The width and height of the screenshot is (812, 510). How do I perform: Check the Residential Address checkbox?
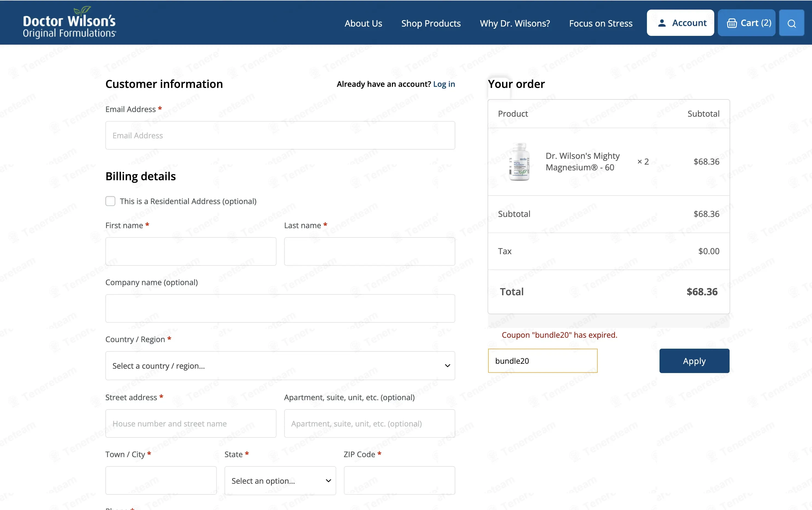110,201
